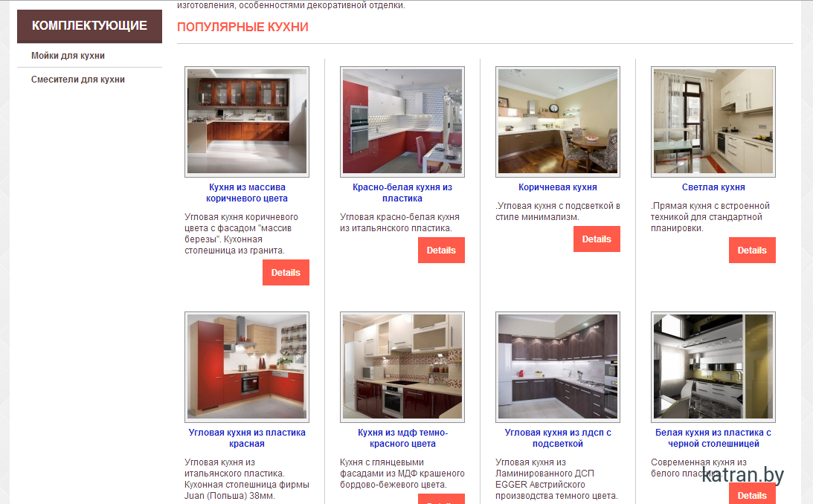Open the Коричневая кухня title link
The image size is (813, 504).
tap(558, 187)
